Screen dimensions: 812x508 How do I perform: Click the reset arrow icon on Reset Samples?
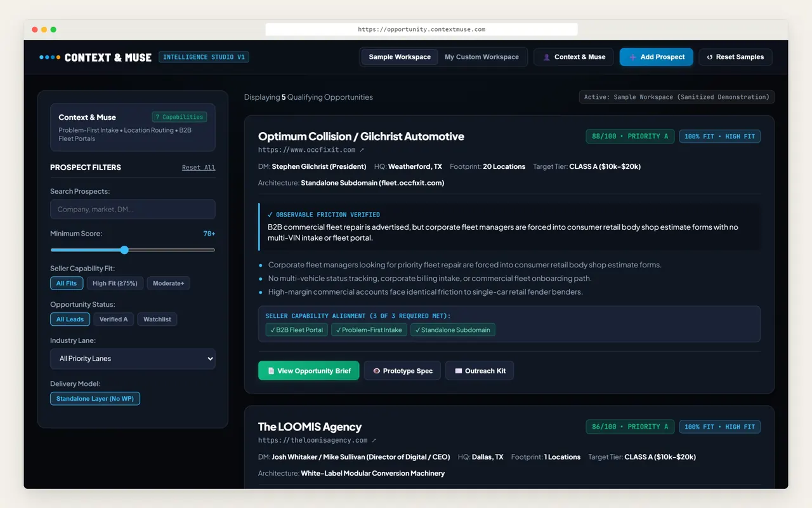pyautogui.click(x=710, y=57)
